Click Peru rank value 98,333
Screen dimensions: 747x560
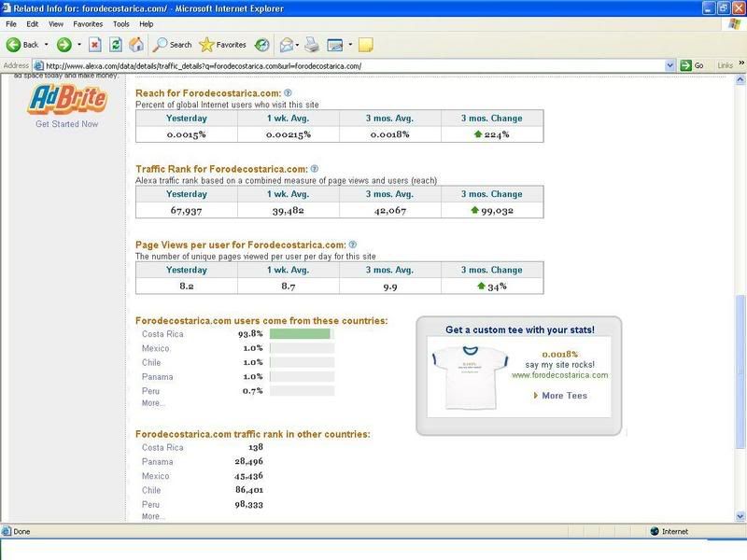click(248, 504)
